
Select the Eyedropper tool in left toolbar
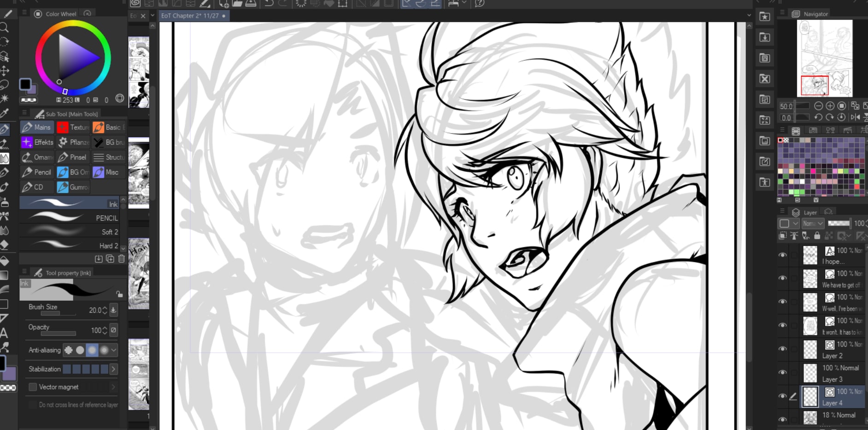click(4, 113)
